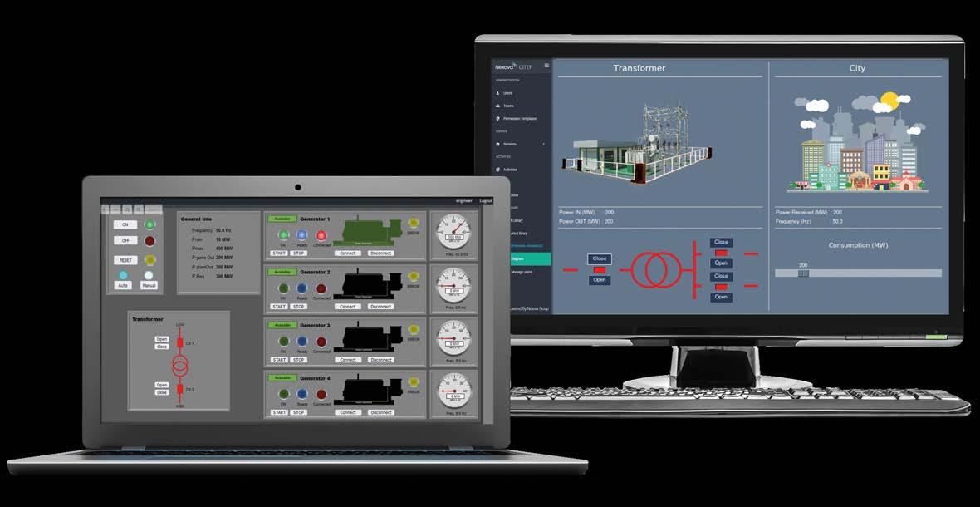Click Logout on the laptop screen
The height and width of the screenshot is (507, 980).
(486, 200)
